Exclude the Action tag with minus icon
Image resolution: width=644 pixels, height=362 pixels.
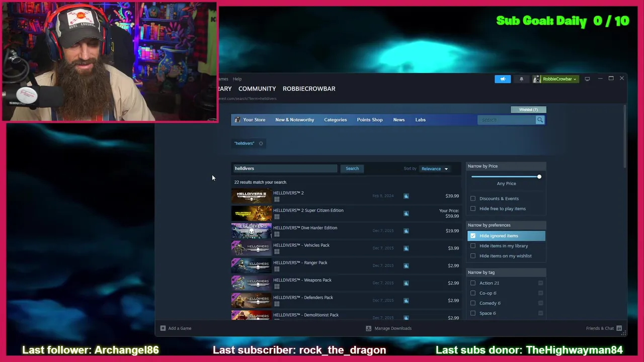pyautogui.click(x=541, y=283)
